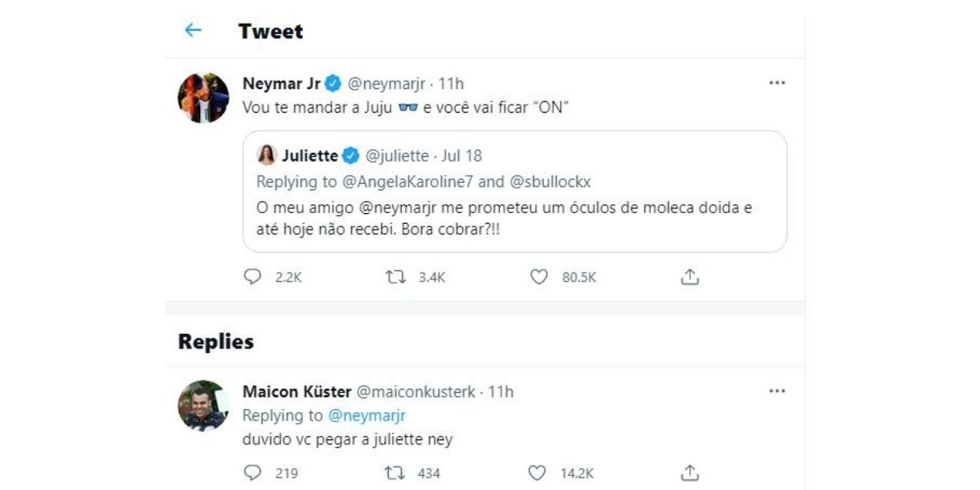Viewport: 980px width, 490px height.
Task: Retweet Neymar Jr's tweet
Action: (x=395, y=278)
